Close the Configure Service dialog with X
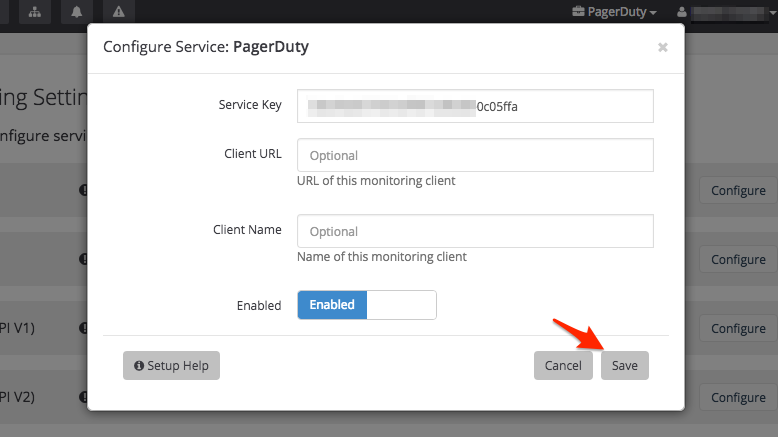The height and width of the screenshot is (437, 778). point(662,47)
